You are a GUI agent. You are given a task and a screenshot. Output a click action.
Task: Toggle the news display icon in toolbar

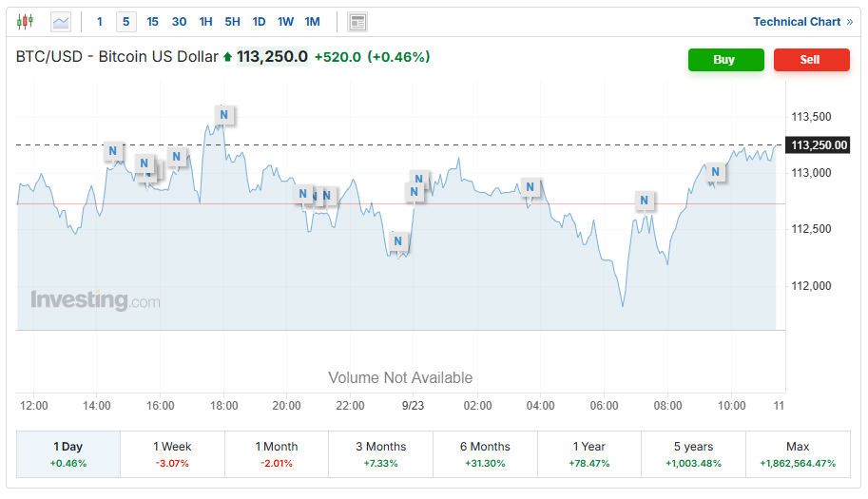pos(357,22)
